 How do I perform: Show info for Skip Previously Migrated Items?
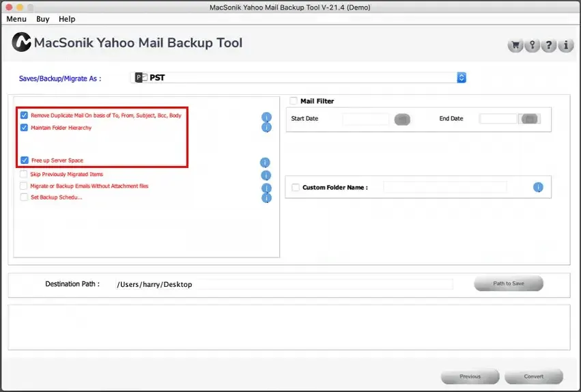coord(266,176)
